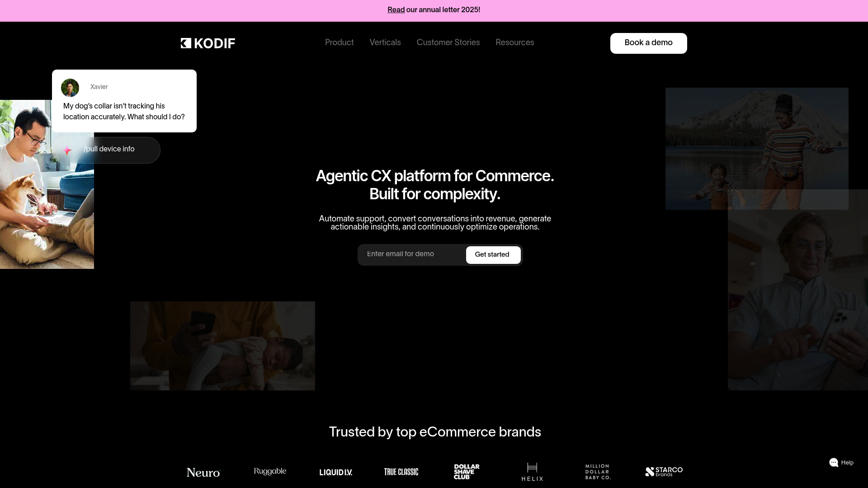Select Customer Stories in the navigation
Viewport: 868px width, 488px height.
coord(448,43)
